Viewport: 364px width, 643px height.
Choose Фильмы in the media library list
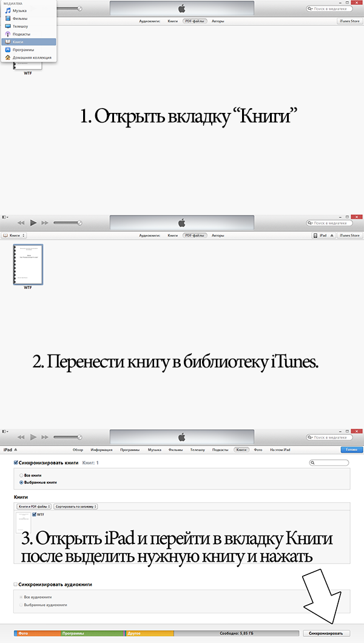(20, 19)
